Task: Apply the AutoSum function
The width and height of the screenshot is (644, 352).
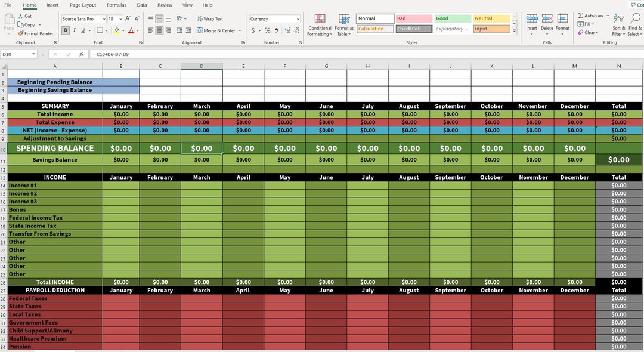Action: coord(594,15)
